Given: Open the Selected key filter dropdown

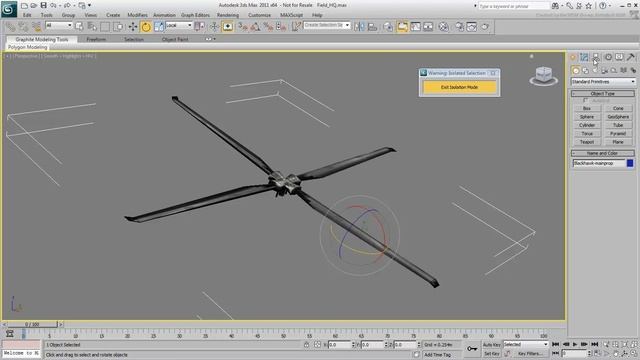Looking at the screenshot, I should [526, 344].
